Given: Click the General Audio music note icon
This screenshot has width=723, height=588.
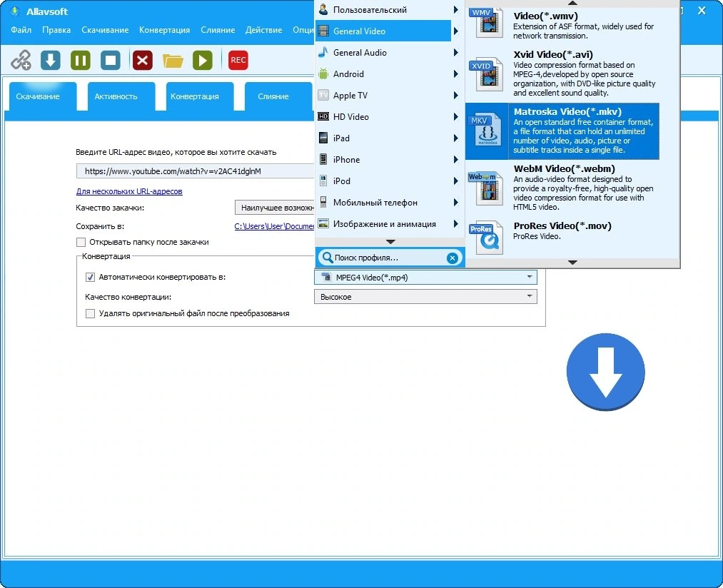Looking at the screenshot, I should click(x=324, y=52).
